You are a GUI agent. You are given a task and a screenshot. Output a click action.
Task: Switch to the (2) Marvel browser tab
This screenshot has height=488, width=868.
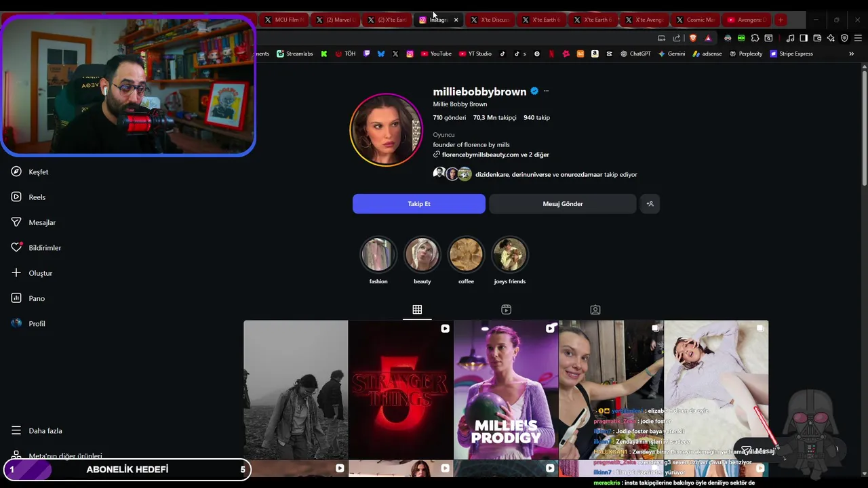pyautogui.click(x=336, y=20)
